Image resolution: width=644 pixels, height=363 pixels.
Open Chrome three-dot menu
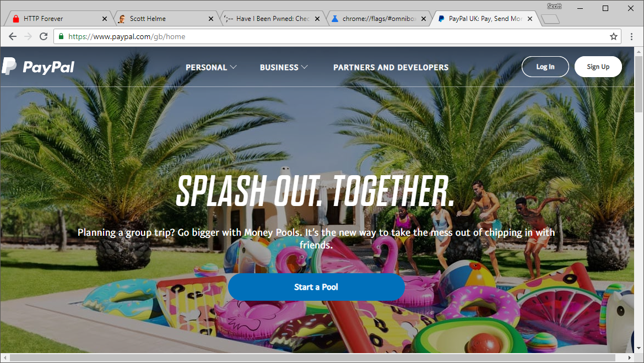632,36
